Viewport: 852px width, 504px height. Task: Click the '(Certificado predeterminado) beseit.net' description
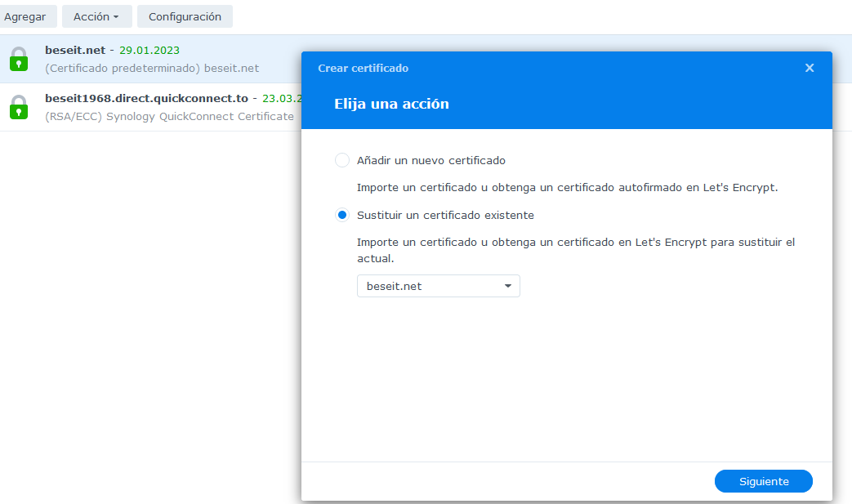pos(152,68)
